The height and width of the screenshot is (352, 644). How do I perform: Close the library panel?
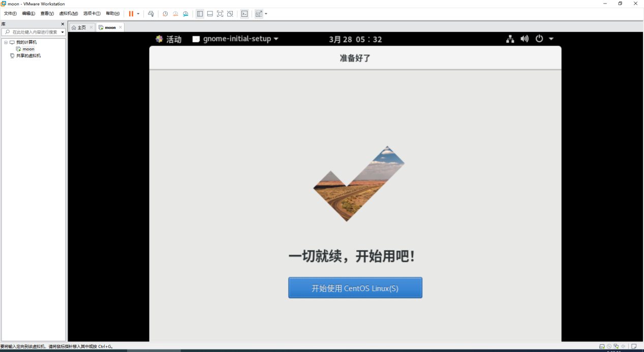click(x=63, y=24)
